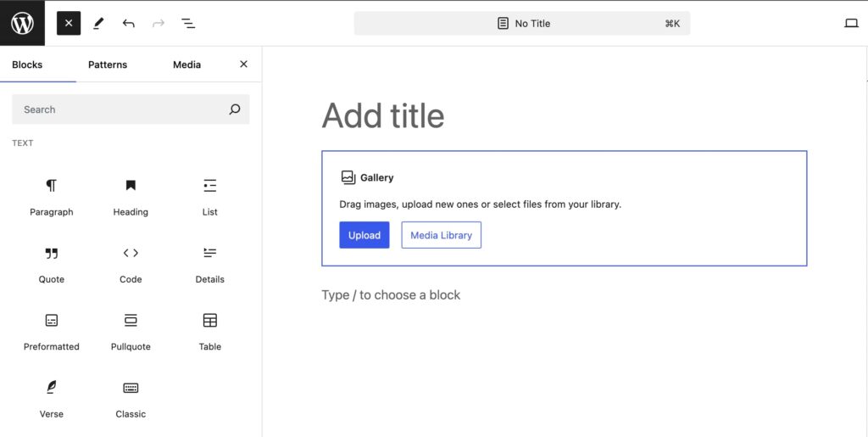868x437 pixels.
Task: Switch to the Media tab
Action: 186,64
